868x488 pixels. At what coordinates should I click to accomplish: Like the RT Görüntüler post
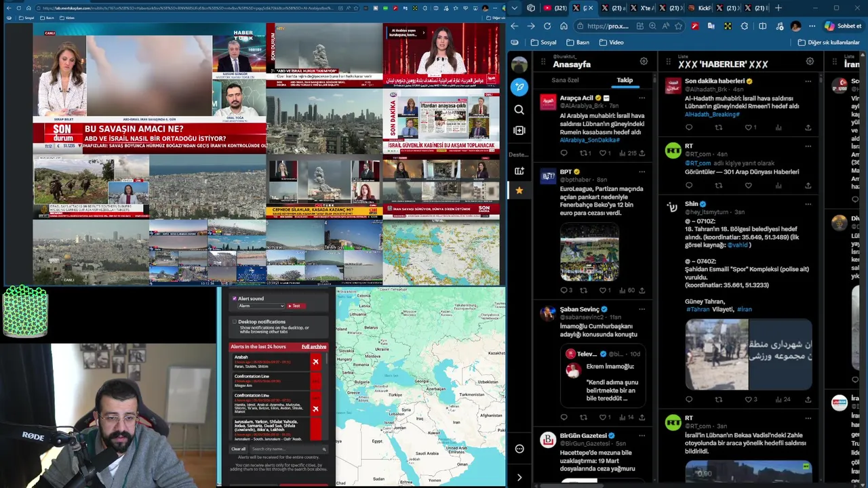click(x=749, y=186)
